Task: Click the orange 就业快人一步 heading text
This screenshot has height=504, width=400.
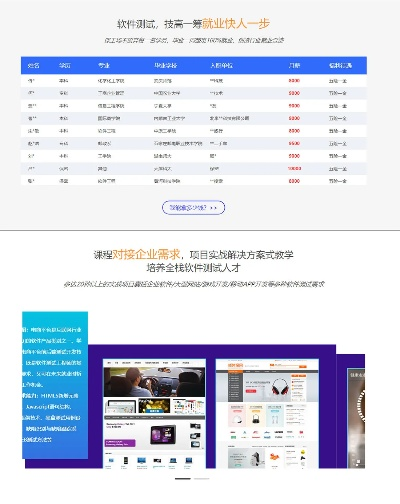Action: pyautogui.click(x=236, y=24)
